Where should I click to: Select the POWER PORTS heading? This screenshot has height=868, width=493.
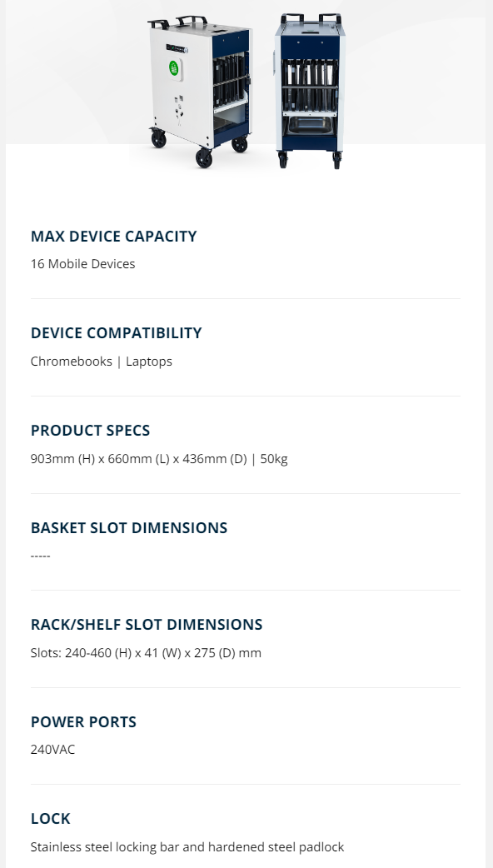83,722
